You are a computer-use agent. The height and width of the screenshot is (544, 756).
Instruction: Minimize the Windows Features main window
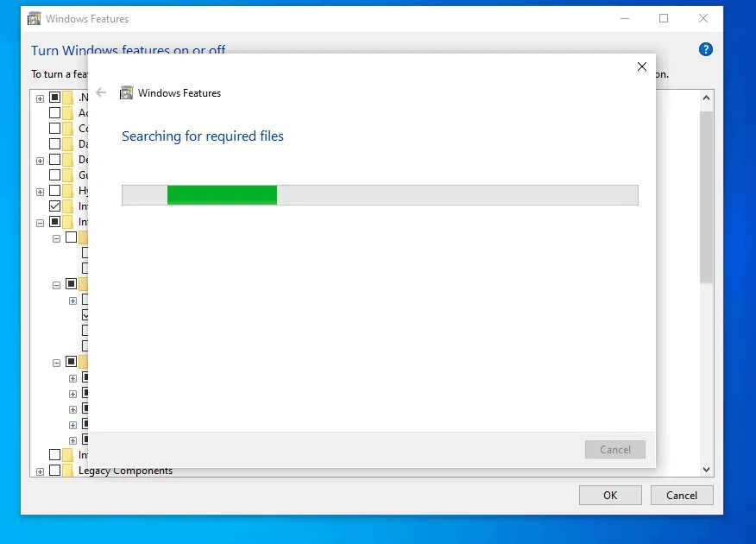pos(625,19)
